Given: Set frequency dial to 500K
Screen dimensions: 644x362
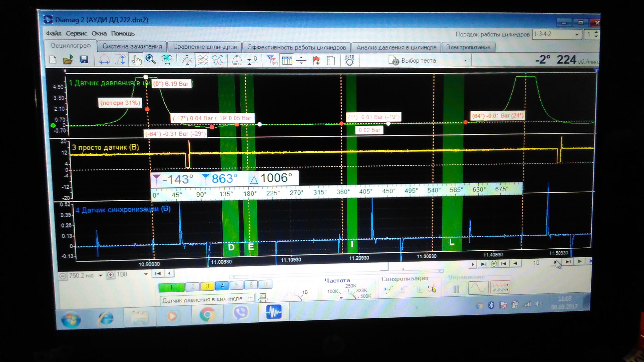Looking at the screenshot, I should (366, 296).
